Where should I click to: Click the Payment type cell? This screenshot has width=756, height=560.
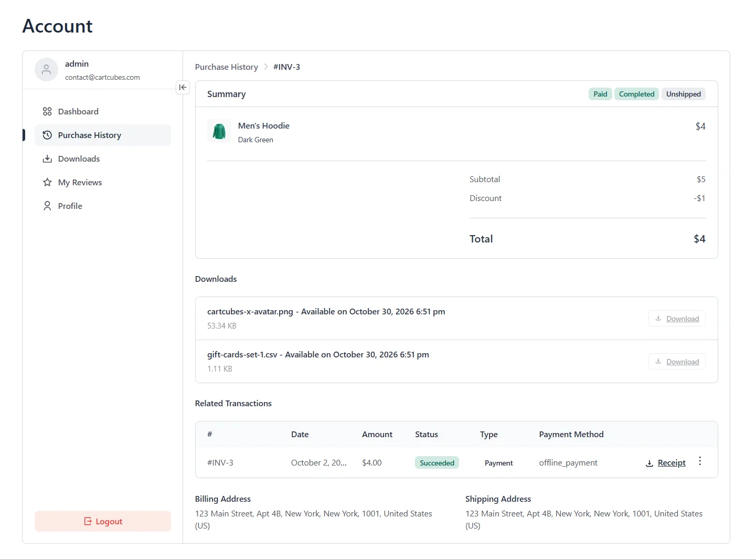pos(499,463)
